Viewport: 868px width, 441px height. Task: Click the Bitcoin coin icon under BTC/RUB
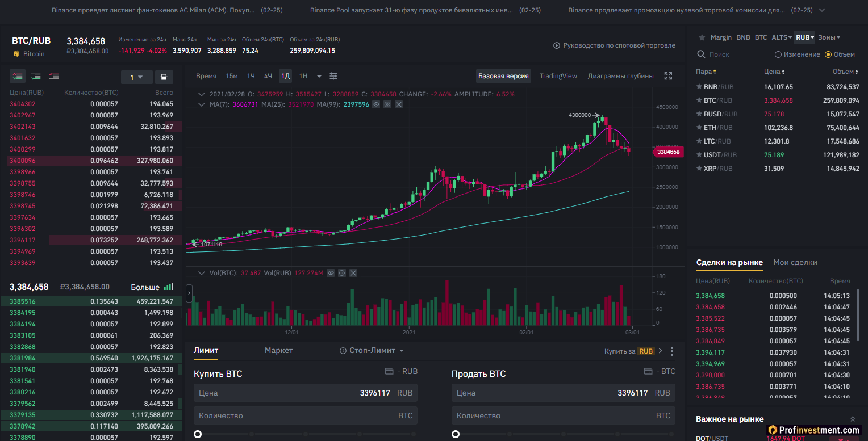pyautogui.click(x=16, y=54)
